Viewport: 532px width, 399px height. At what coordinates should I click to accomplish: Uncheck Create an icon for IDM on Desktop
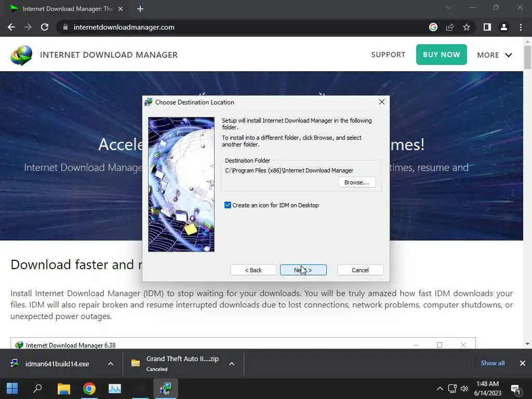tap(228, 205)
